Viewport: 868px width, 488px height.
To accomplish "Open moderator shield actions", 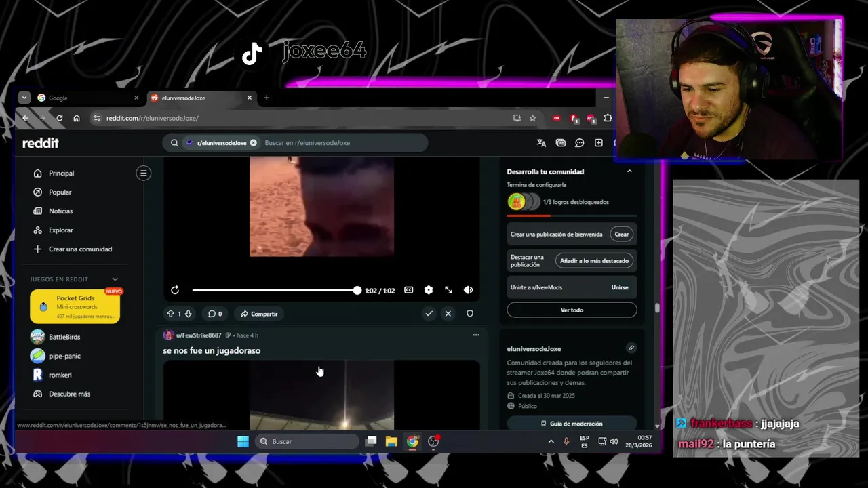I will (469, 314).
